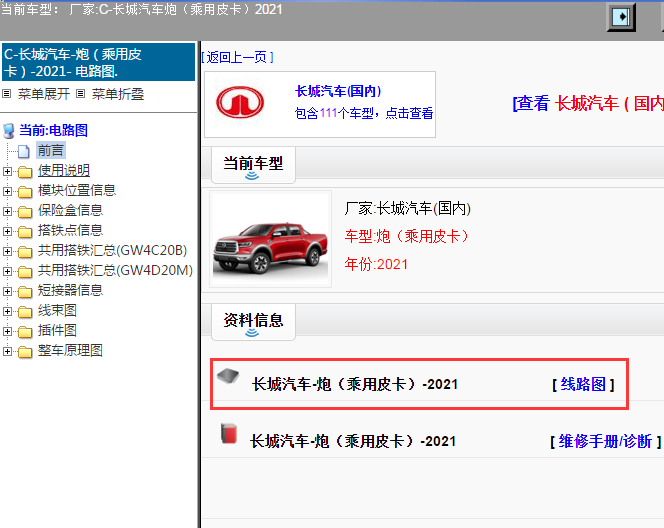
Task: Click the folder icon of 整车原理图
Action: point(25,351)
